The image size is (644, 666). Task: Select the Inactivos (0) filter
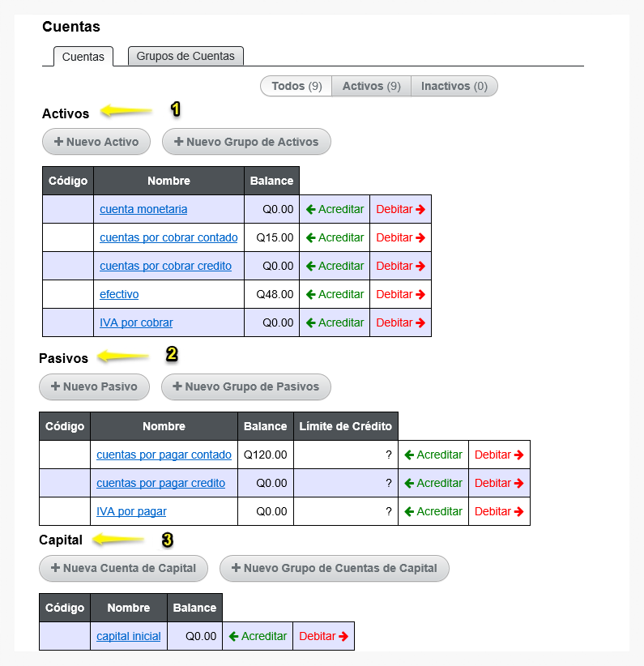[x=454, y=86]
